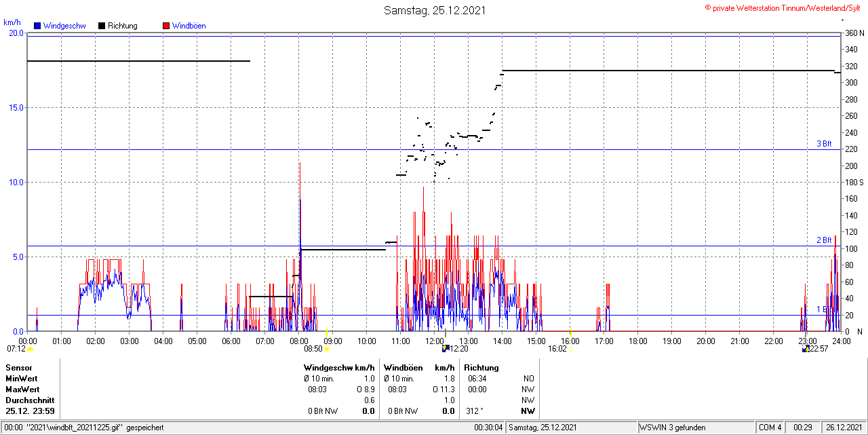Click the Samstag, 25.12.2021 status bar date
Screen dimensions: 868x435
pyautogui.click(x=542, y=428)
